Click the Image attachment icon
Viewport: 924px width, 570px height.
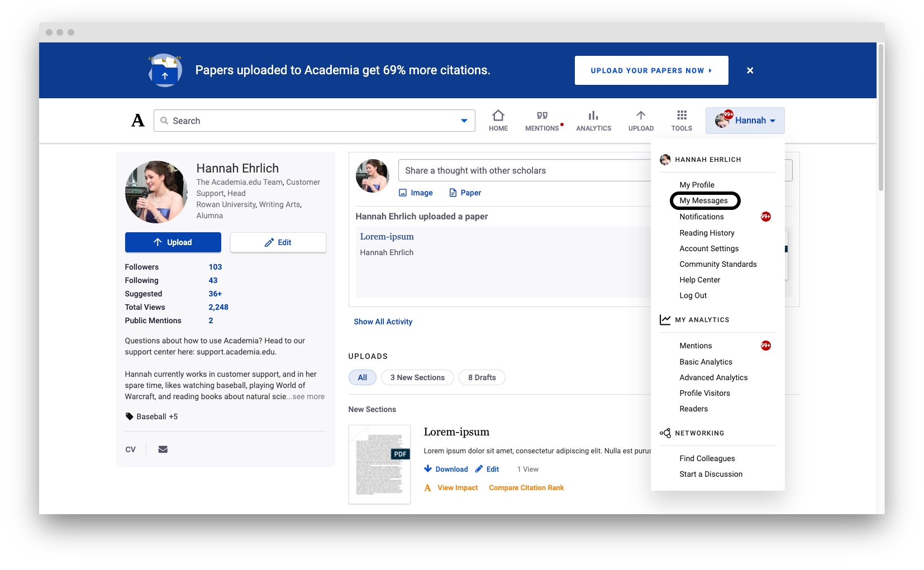coord(403,193)
